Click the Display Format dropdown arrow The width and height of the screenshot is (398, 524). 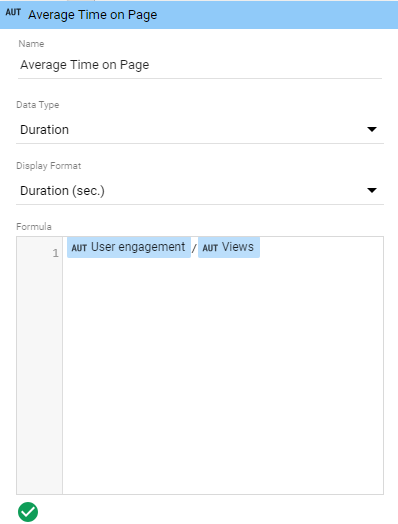[x=372, y=190]
